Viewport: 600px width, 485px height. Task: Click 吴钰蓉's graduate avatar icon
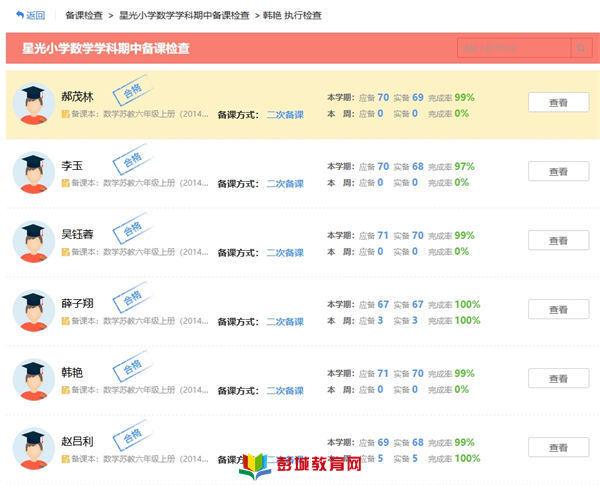click(x=34, y=242)
